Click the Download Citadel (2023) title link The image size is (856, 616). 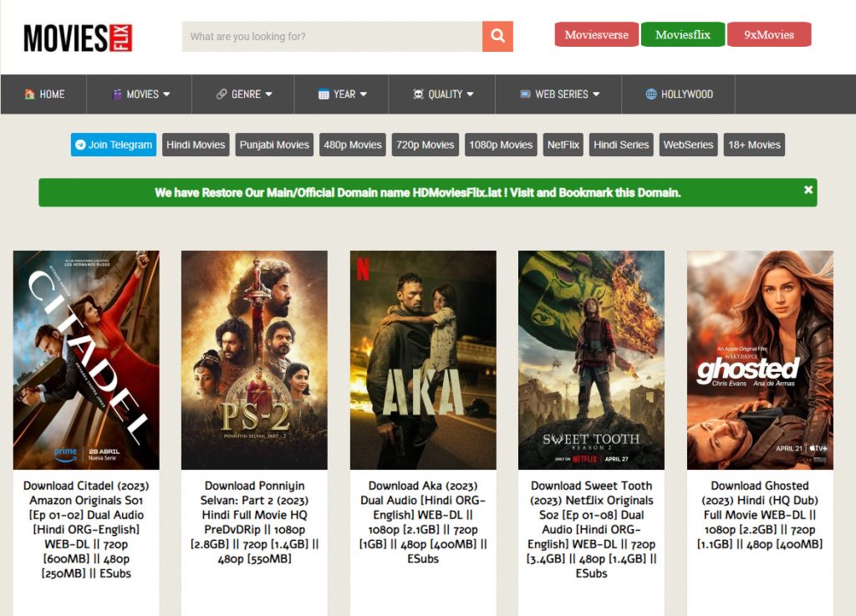pyautogui.click(x=86, y=529)
